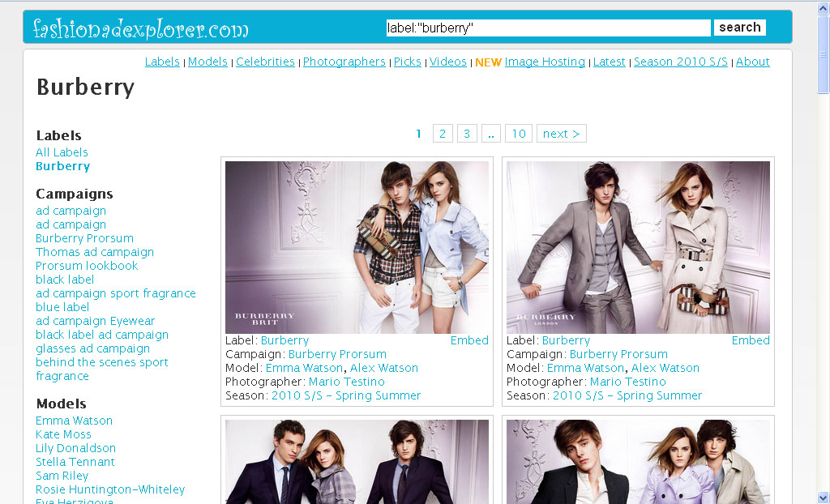The width and height of the screenshot is (830, 504).
Task: Select Rosie Huntington-Whiteley in Models sidebar
Action: tap(110, 489)
